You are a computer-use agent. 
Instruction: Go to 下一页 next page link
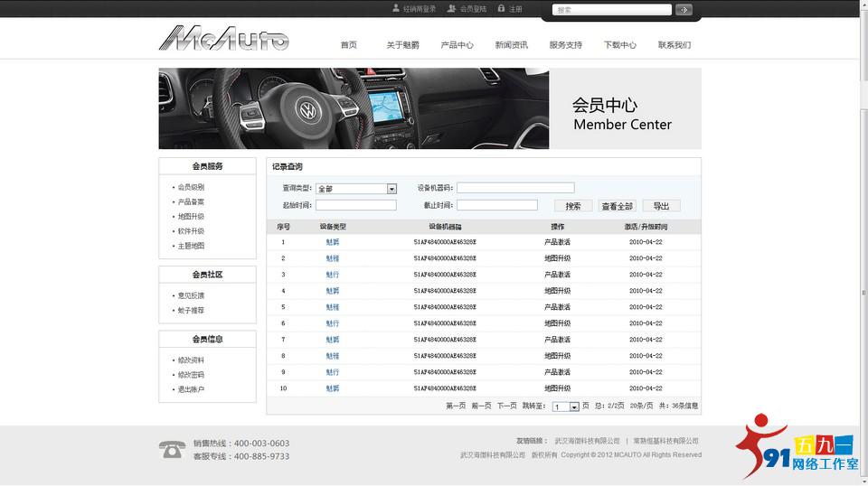[506, 407]
